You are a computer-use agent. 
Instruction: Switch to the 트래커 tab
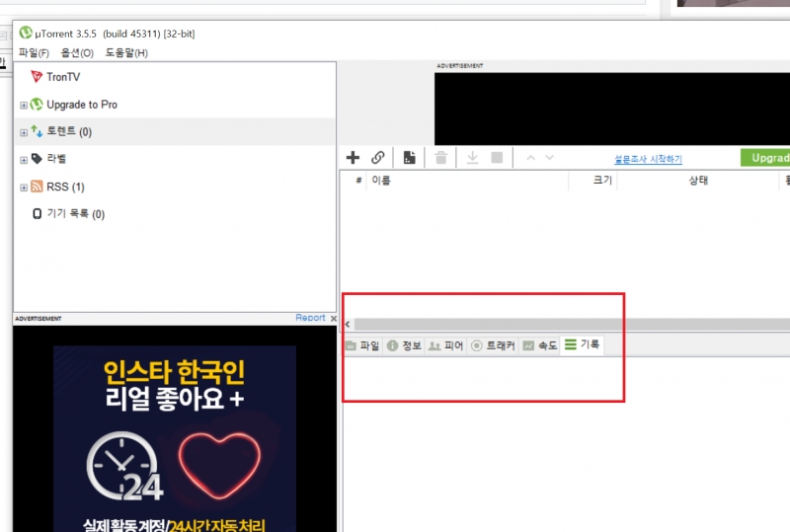[493, 345]
